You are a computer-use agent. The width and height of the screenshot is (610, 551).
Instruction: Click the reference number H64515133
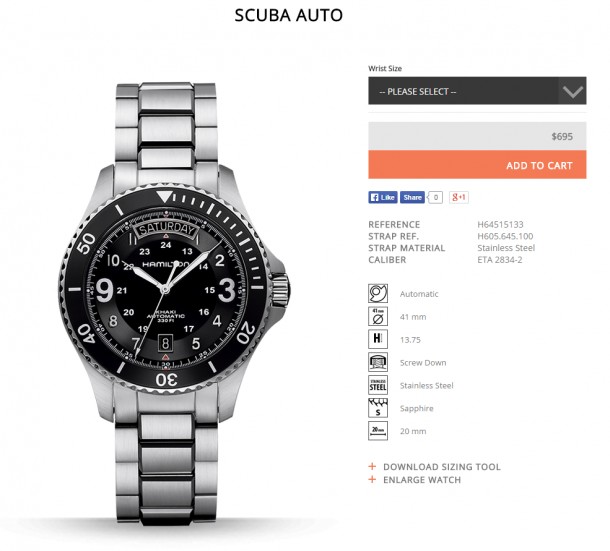point(500,225)
